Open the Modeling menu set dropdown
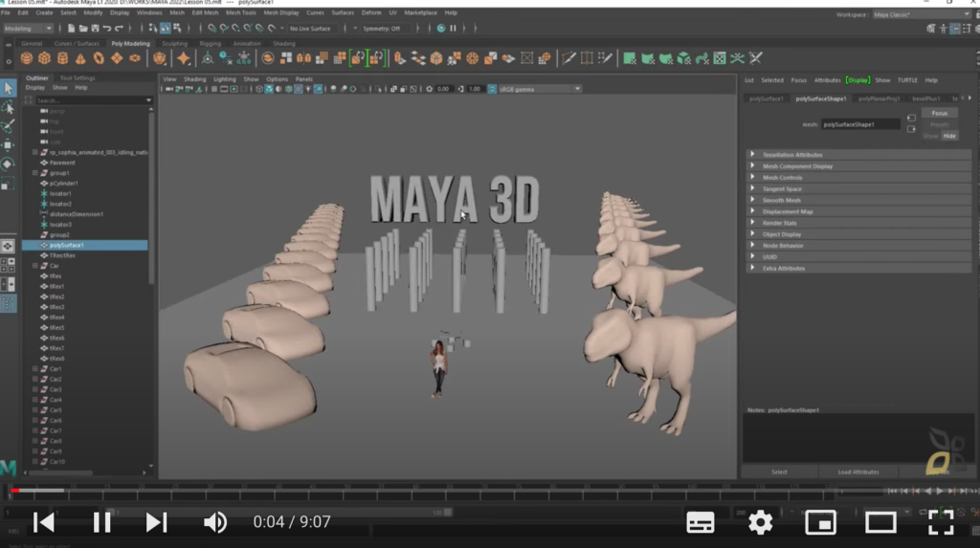The width and height of the screenshot is (980, 548). [x=28, y=28]
